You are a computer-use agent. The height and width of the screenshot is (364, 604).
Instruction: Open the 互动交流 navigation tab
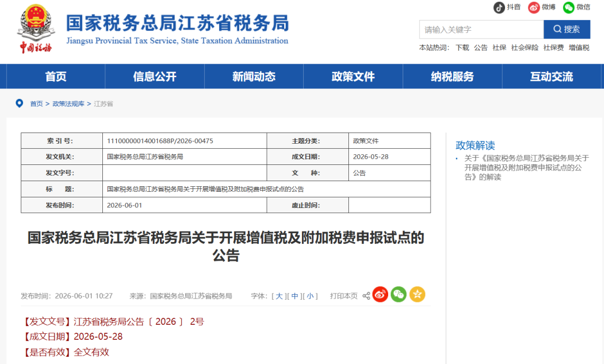tap(551, 76)
